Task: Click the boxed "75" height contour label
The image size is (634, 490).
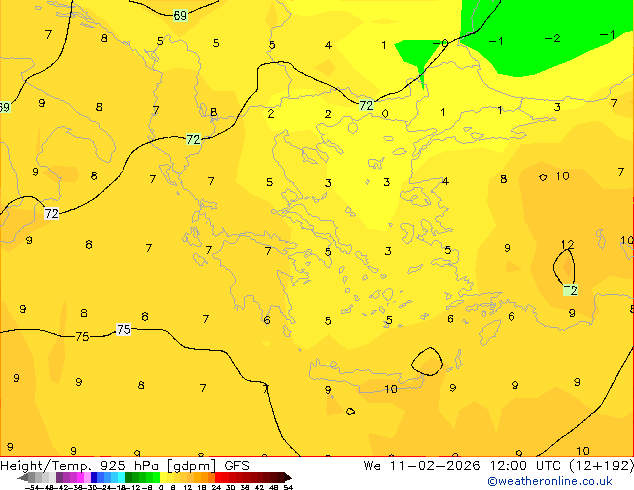Action: [x=124, y=329]
